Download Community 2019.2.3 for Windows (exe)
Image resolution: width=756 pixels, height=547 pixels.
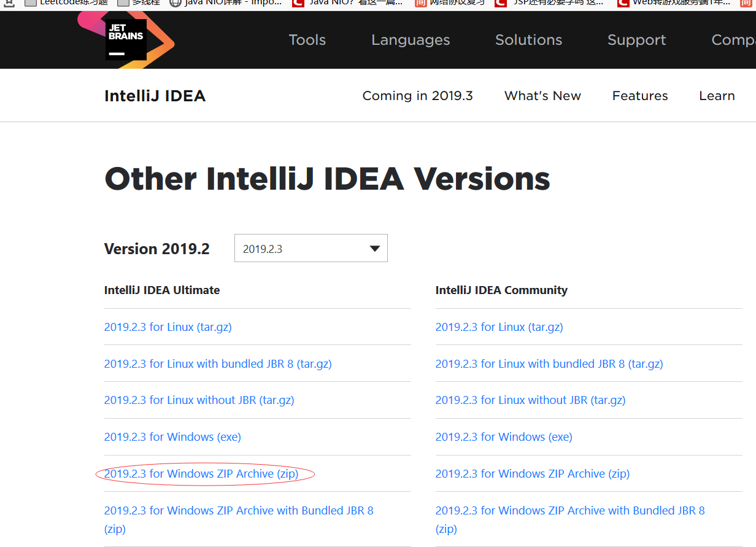pyautogui.click(x=504, y=437)
